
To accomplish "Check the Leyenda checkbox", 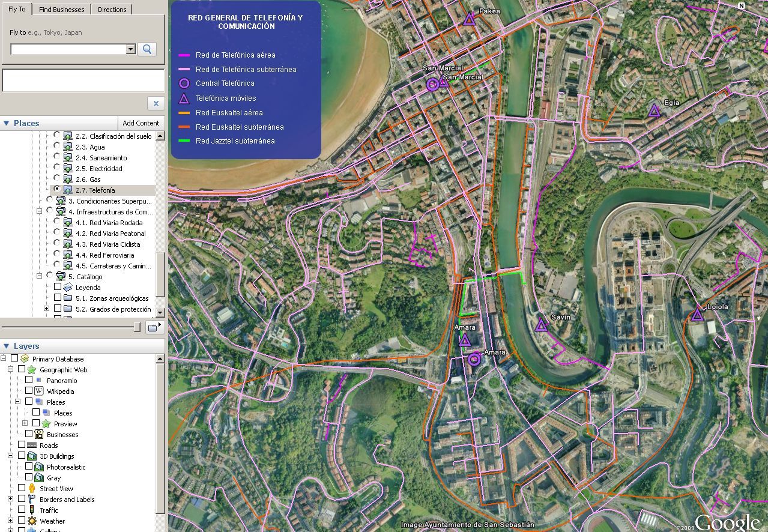I will [58, 288].
